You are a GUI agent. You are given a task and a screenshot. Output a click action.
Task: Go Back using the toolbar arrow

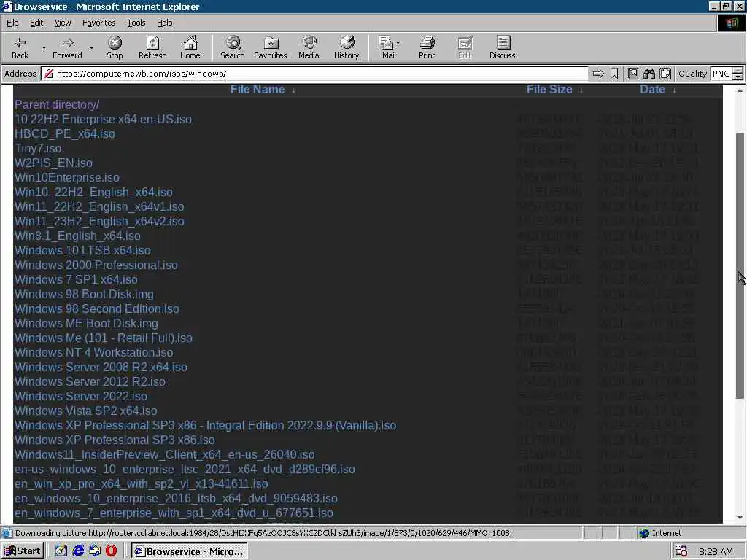point(20,47)
